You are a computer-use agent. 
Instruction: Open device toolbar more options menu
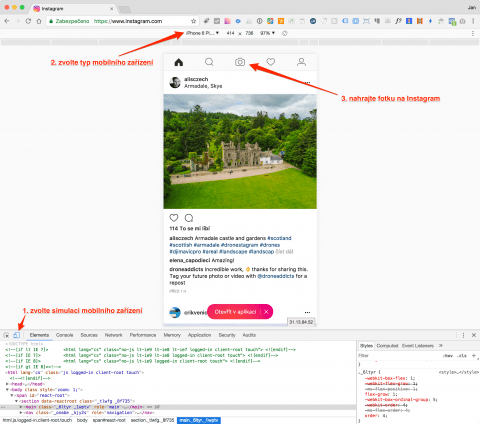click(473, 33)
